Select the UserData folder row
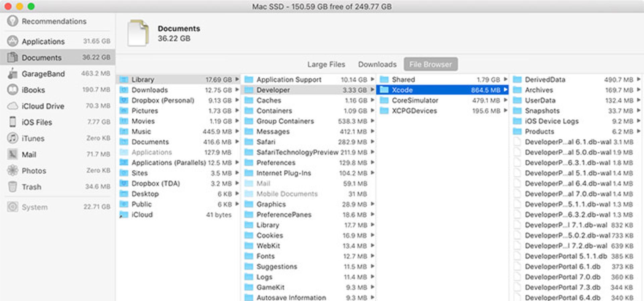644x301 pixels. [x=576, y=100]
